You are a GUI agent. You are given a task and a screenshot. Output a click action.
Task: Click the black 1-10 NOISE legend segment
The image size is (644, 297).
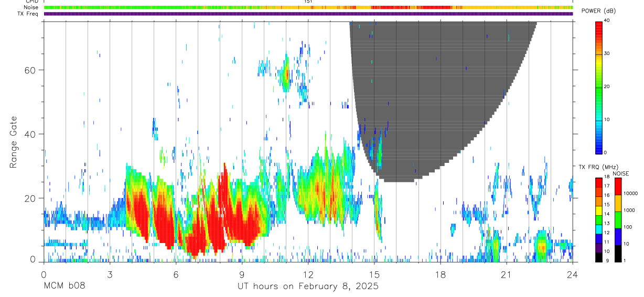coord(618,254)
